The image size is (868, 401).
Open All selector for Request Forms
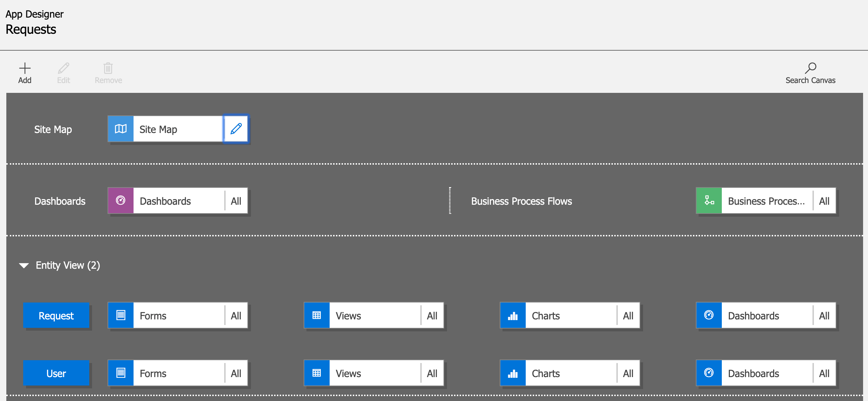point(236,316)
